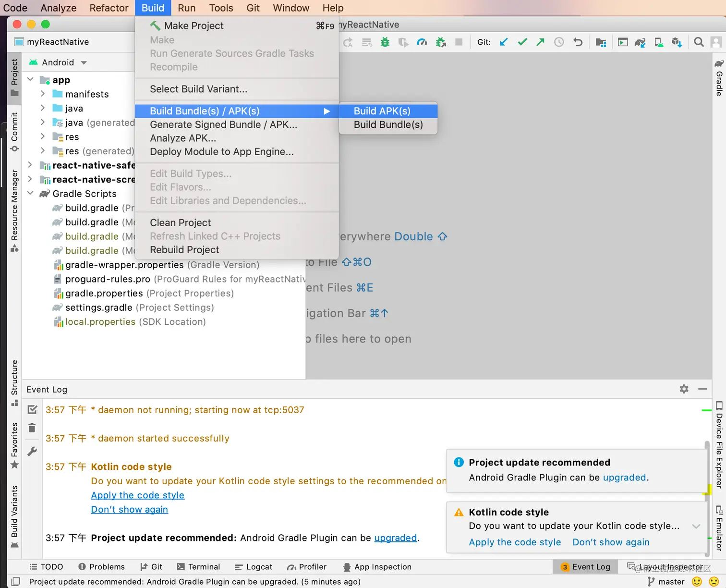Screen dimensions: 726x588
Task: Click the Event Log wrench settings icon
Action: [32, 452]
